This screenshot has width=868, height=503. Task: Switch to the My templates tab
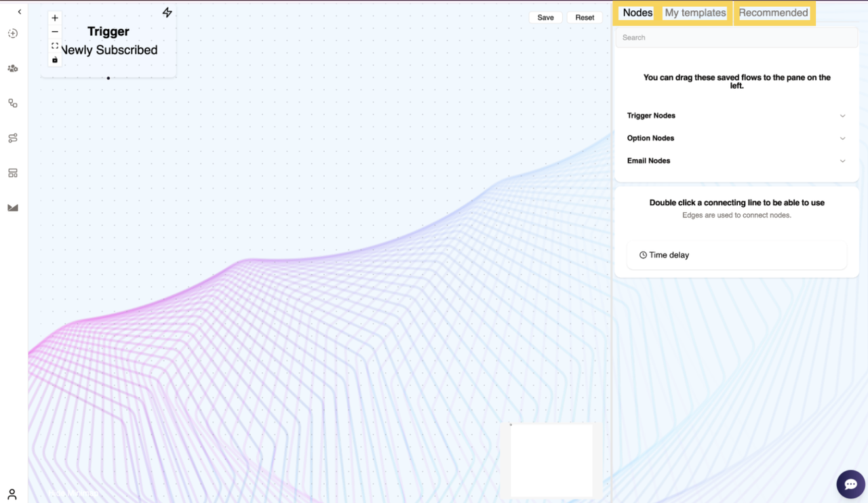[695, 13]
